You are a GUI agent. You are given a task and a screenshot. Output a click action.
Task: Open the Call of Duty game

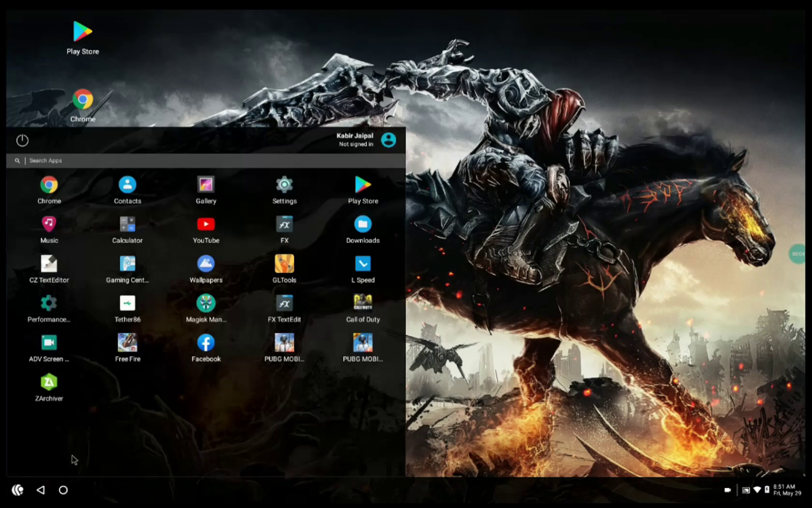point(363,309)
